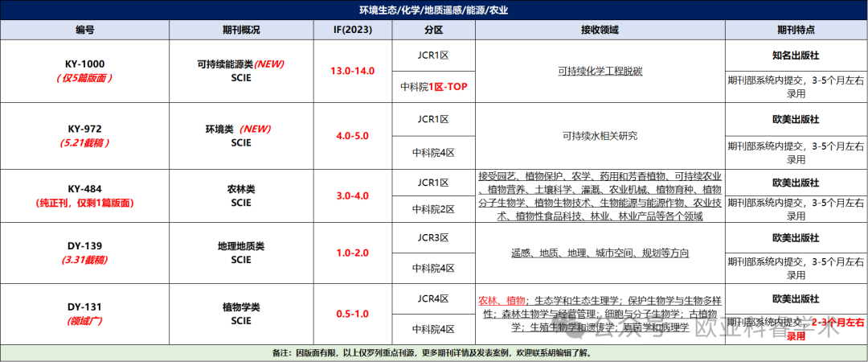Click the red note 仅5篇版面

pos(85,78)
